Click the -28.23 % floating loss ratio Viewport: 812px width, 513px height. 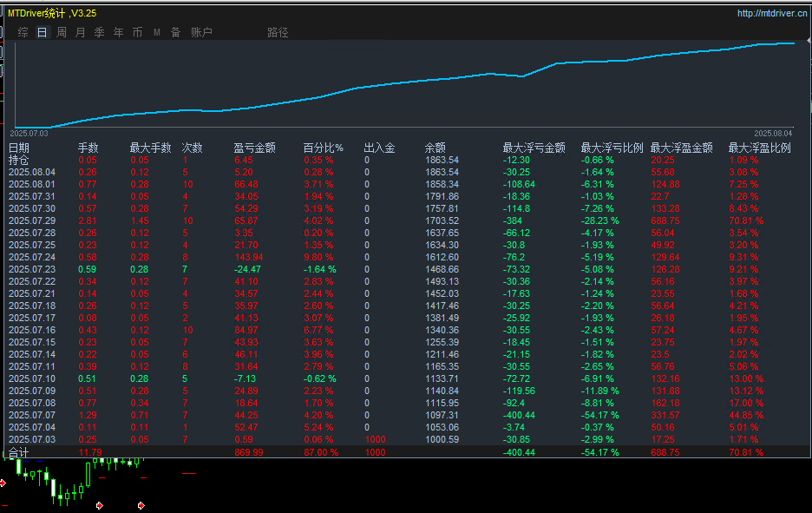(x=599, y=220)
